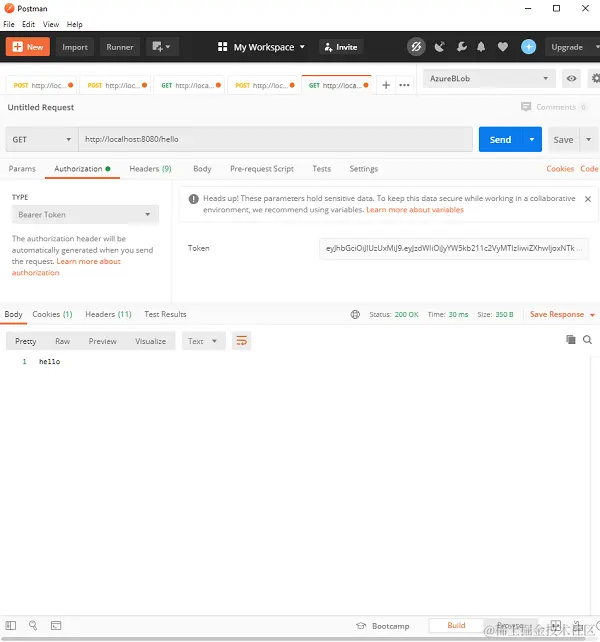Click the network globe icon by Status
This screenshot has height=642, width=600.
click(x=355, y=314)
